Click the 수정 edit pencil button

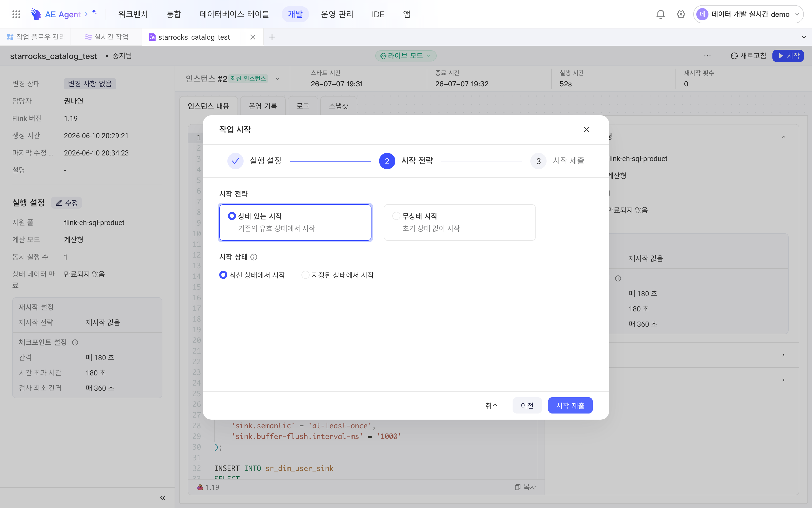[66, 203]
